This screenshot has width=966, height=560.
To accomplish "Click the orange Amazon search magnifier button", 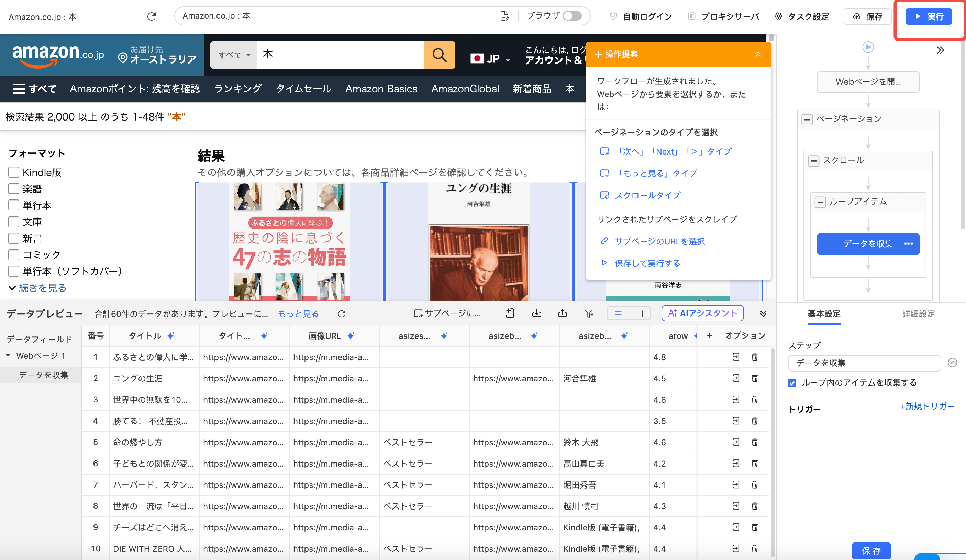I will pos(439,55).
